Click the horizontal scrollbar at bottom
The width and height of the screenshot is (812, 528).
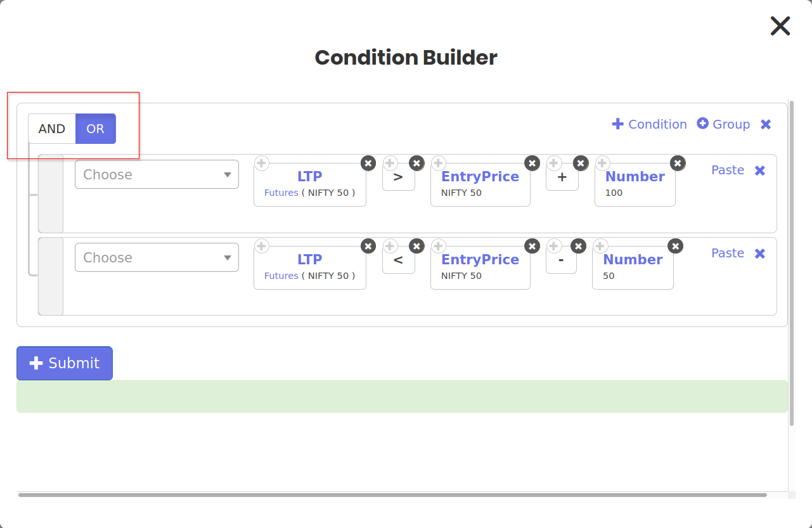[392, 495]
